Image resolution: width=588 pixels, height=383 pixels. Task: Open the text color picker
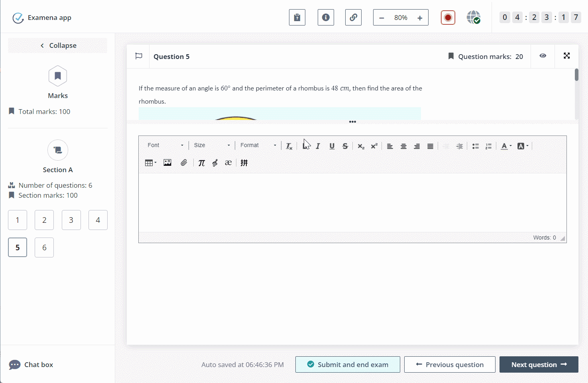(x=506, y=146)
